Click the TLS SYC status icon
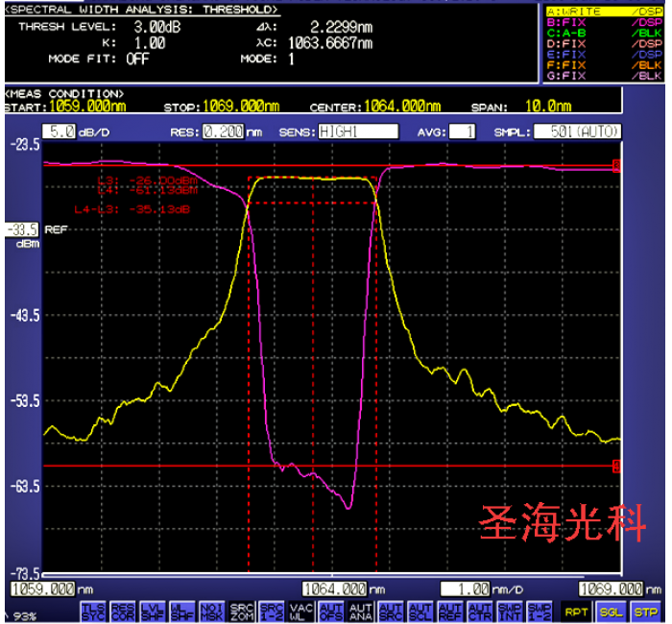This screenshot has height=624, width=672. 93,610
